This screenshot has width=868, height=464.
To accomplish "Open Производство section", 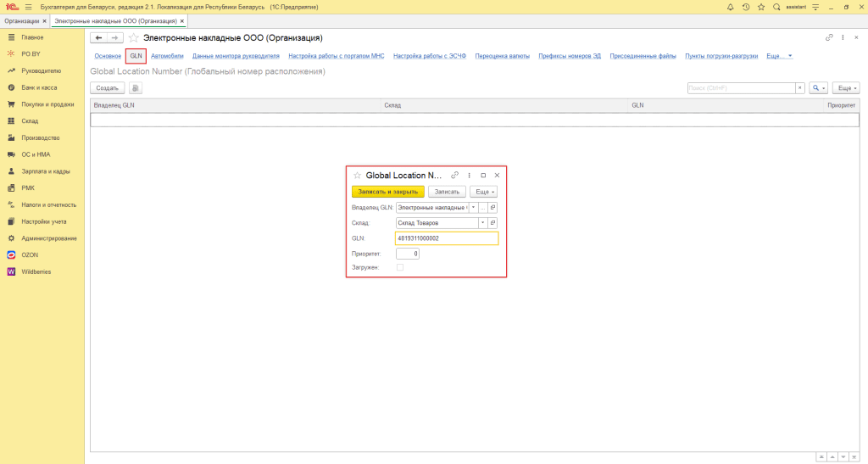I will [x=41, y=138].
